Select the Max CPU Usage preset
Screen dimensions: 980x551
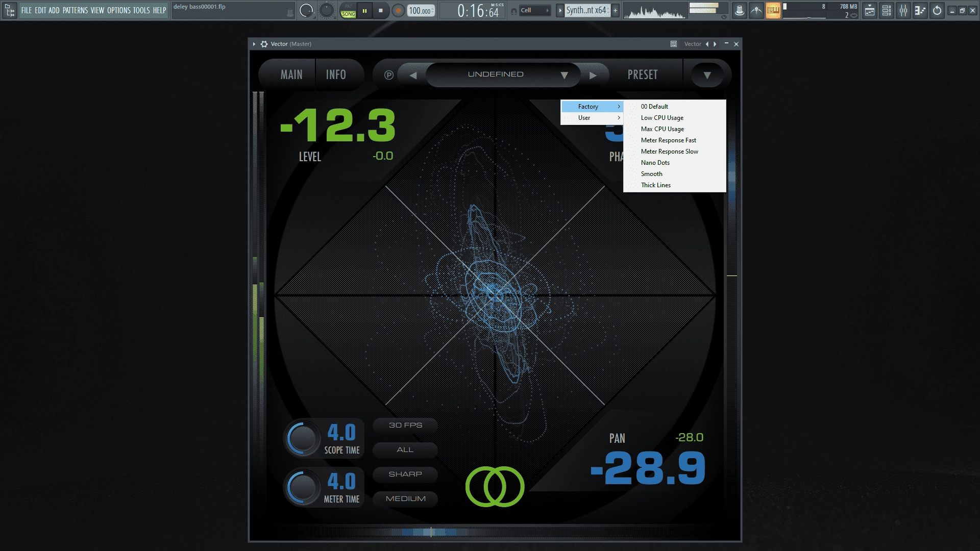(675, 129)
